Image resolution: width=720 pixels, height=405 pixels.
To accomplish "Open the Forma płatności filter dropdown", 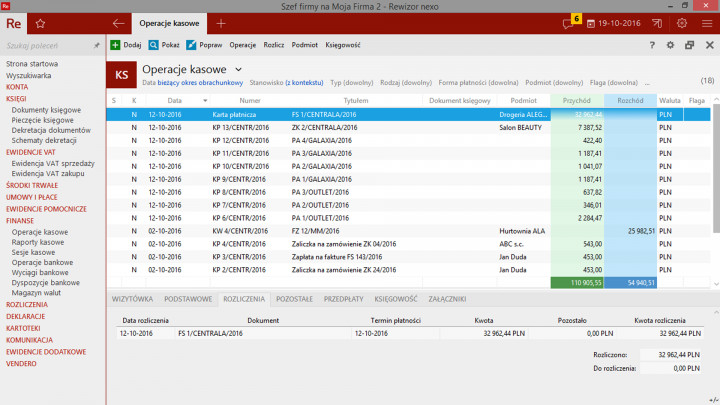I will (478, 83).
